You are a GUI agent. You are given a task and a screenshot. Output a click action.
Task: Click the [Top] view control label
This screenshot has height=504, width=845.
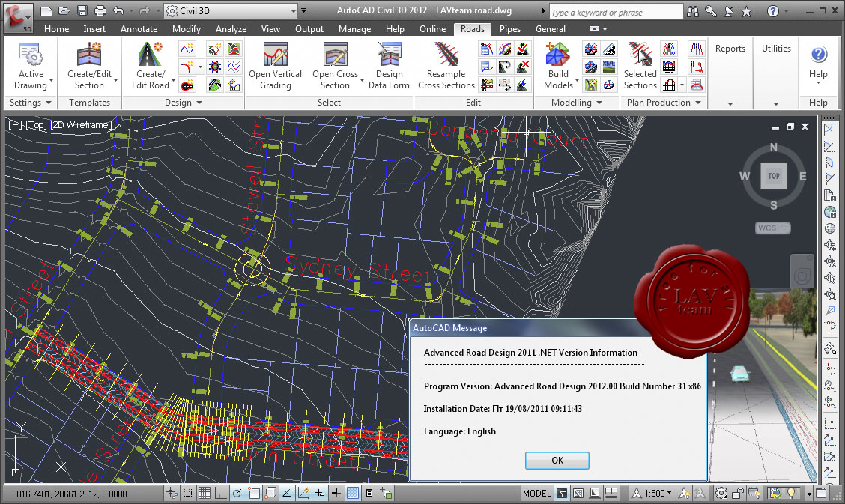(x=36, y=125)
